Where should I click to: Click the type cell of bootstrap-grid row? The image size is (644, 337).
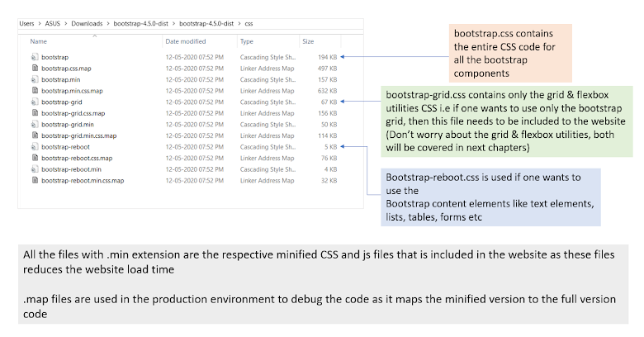tap(268, 102)
